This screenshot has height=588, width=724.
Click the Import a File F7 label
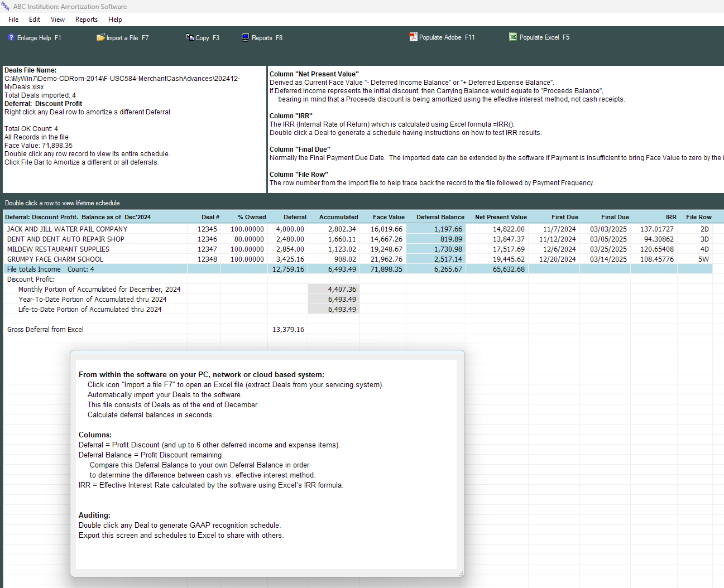[x=127, y=38]
